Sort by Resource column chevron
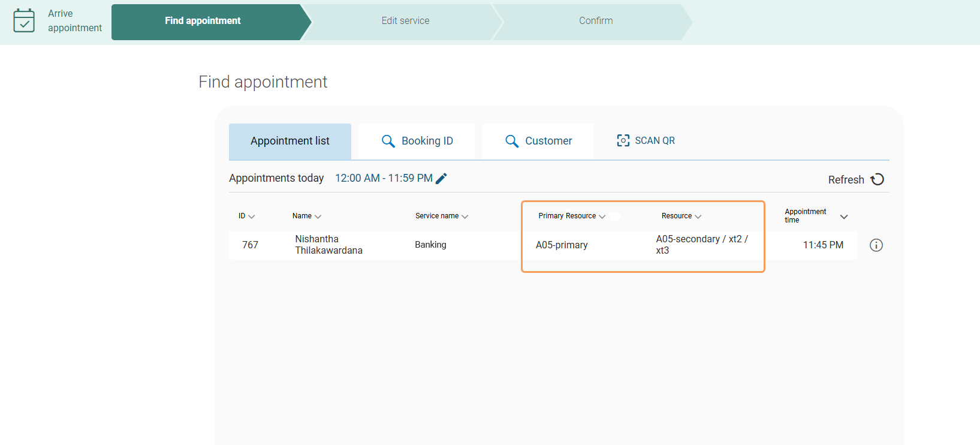The height and width of the screenshot is (445, 980). pyautogui.click(x=698, y=217)
